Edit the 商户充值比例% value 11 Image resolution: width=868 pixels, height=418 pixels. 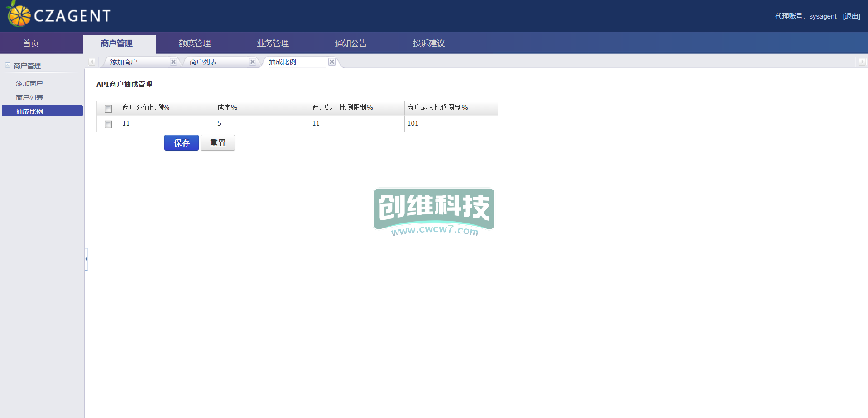(167, 123)
